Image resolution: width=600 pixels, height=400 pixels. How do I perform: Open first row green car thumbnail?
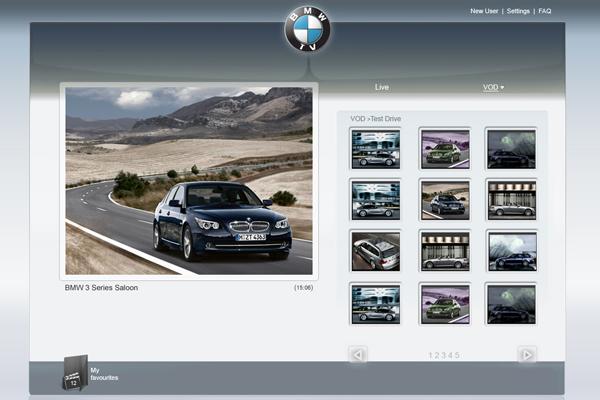[445, 149]
